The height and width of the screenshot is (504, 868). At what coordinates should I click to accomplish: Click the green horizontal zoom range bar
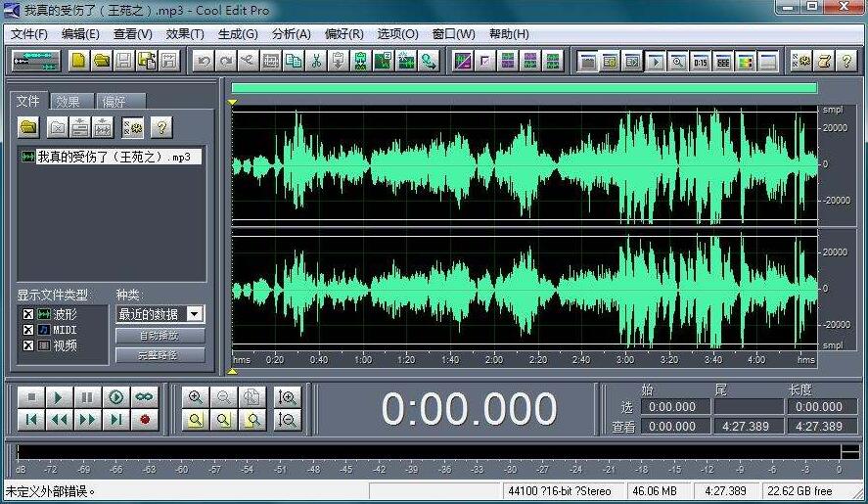[x=525, y=88]
